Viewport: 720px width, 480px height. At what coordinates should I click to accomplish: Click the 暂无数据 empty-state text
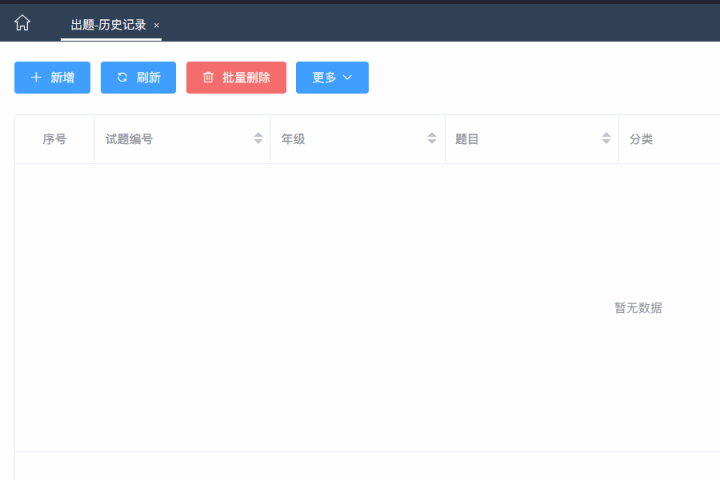pyautogui.click(x=638, y=308)
